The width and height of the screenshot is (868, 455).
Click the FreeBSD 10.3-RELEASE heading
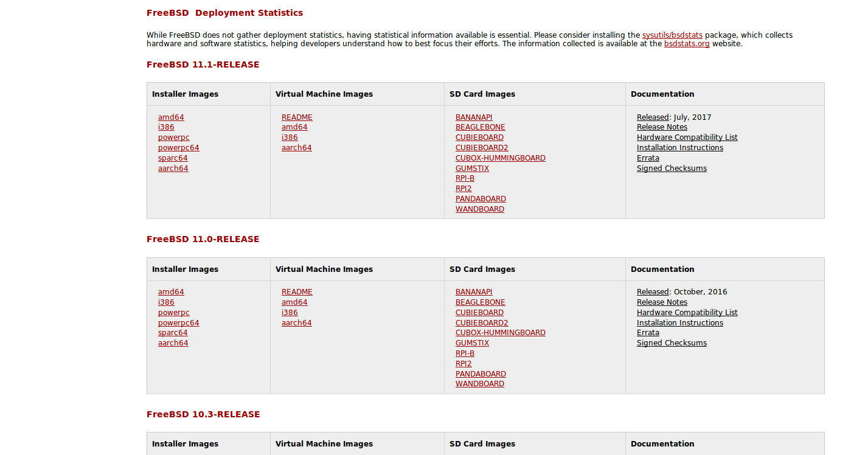203,414
